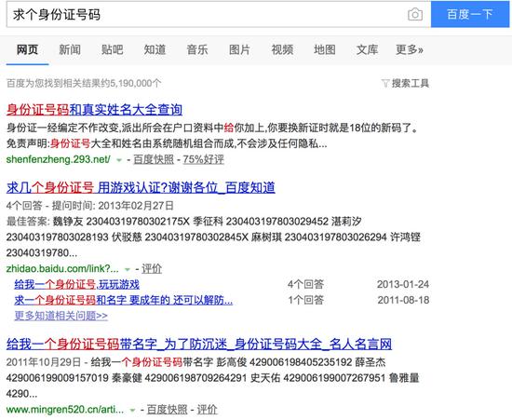Click 提问时间: 2013年02月27日 text
The height and width of the screenshot is (420, 512).
tap(113, 206)
